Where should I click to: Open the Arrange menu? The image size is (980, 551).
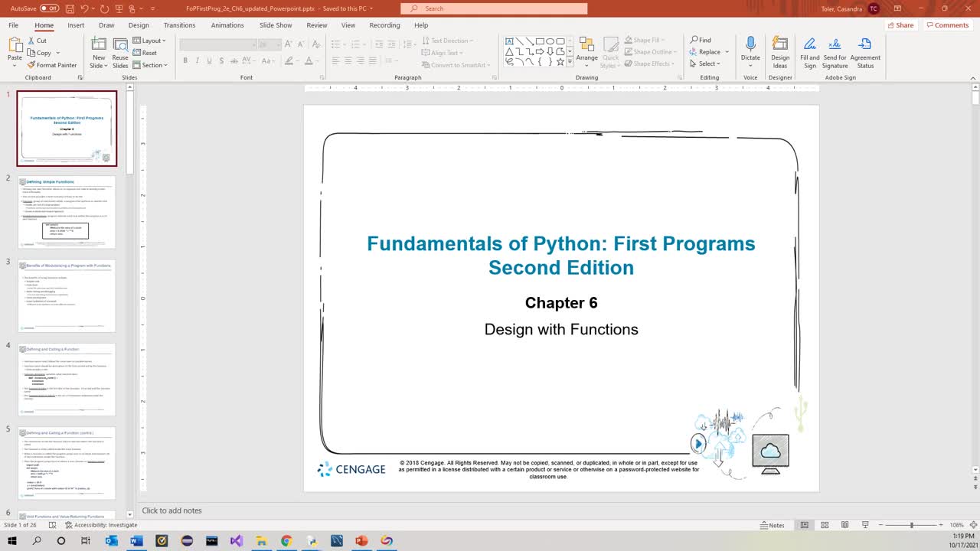(x=586, y=52)
